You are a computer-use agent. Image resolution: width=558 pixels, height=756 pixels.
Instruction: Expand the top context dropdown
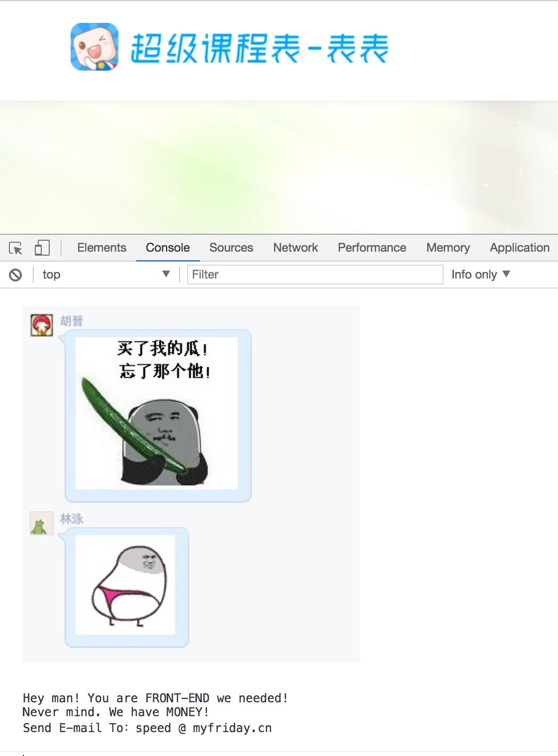click(106, 275)
